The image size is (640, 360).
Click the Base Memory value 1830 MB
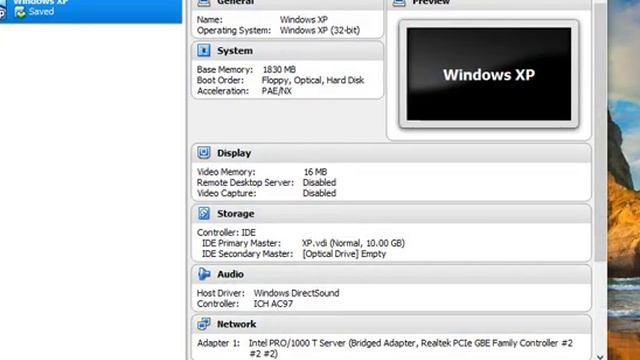click(279, 69)
